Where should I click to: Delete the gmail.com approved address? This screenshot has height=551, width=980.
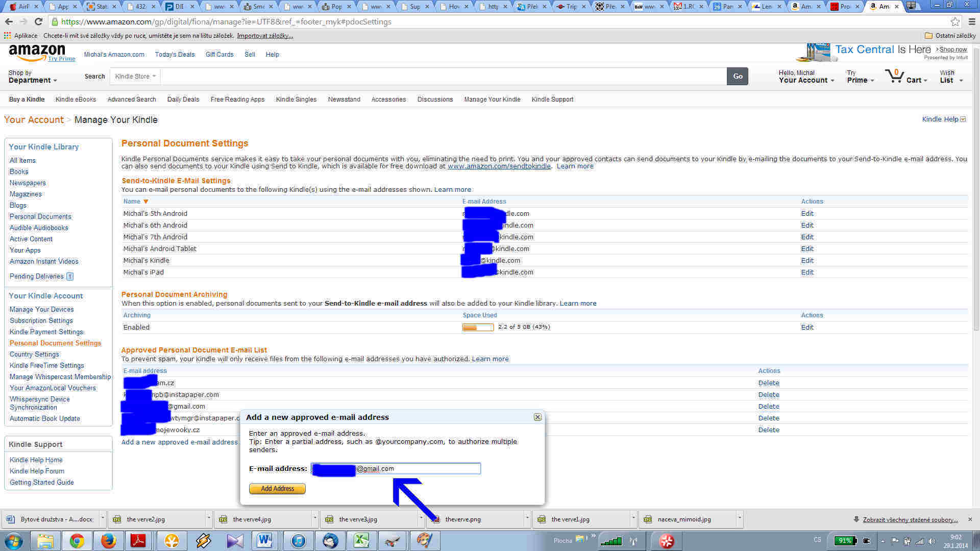click(x=769, y=407)
